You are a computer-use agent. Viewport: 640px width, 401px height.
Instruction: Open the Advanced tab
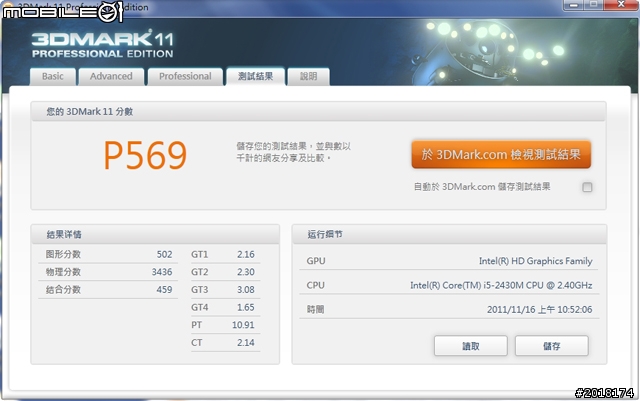click(x=111, y=76)
